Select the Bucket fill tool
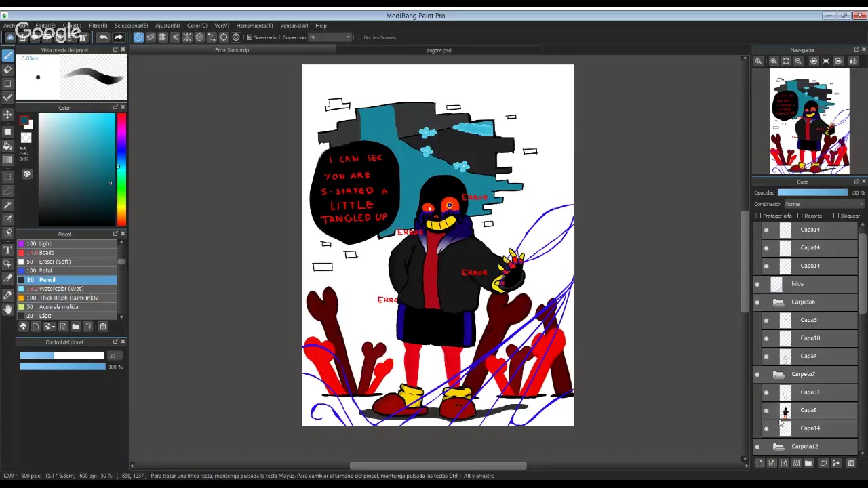The width and height of the screenshot is (868, 488). coord(7,145)
